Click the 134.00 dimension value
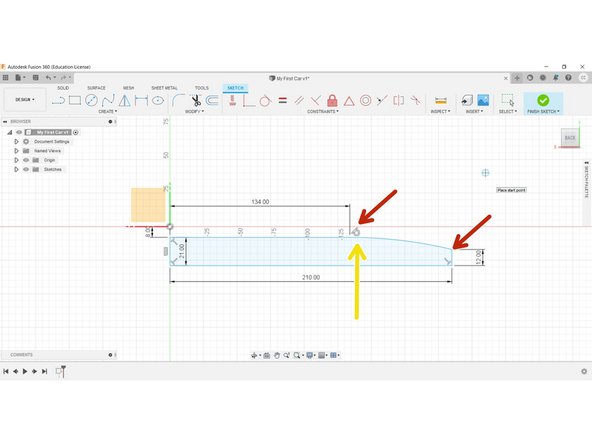Screen dimensions: 592x444 point(260,202)
